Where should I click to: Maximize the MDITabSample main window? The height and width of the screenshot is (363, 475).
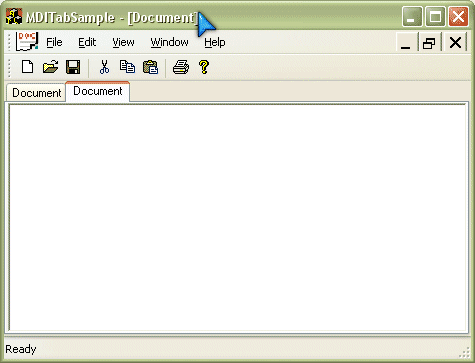435,17
